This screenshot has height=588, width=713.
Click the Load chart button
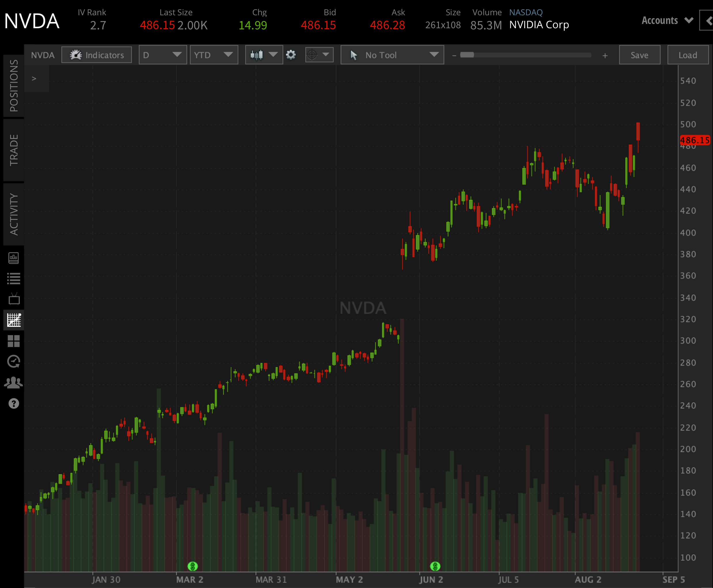pyautogui.click(x=688, y=54)
